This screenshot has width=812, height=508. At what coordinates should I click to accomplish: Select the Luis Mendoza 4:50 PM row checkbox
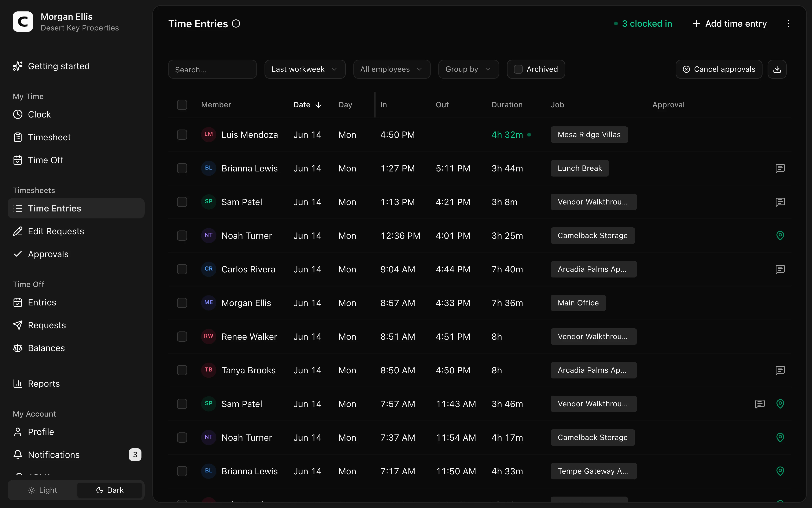(x=182, y=135)
